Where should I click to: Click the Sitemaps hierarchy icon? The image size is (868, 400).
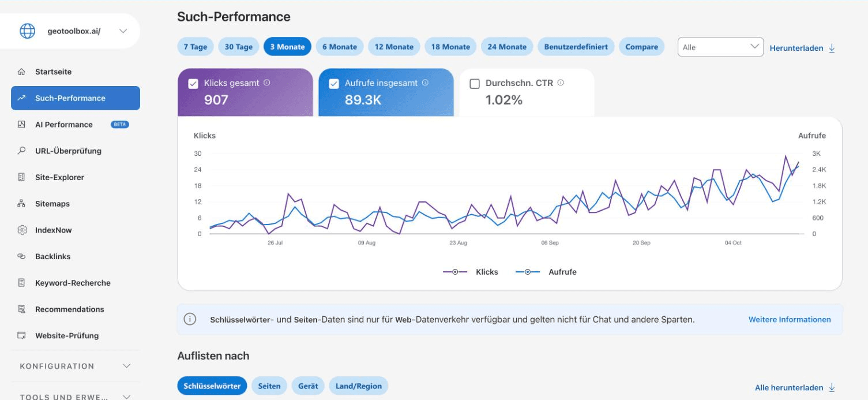click(22, 204)
